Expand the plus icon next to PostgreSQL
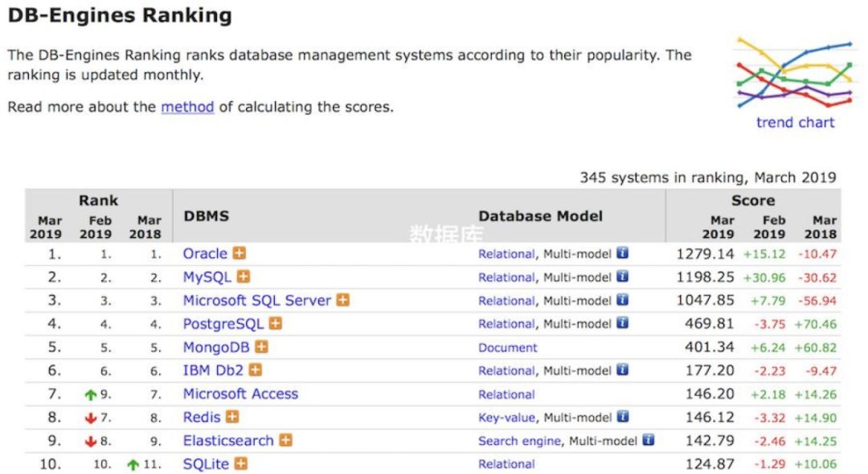The width and height of the screenshot is (868, 474). coord(276,323)
